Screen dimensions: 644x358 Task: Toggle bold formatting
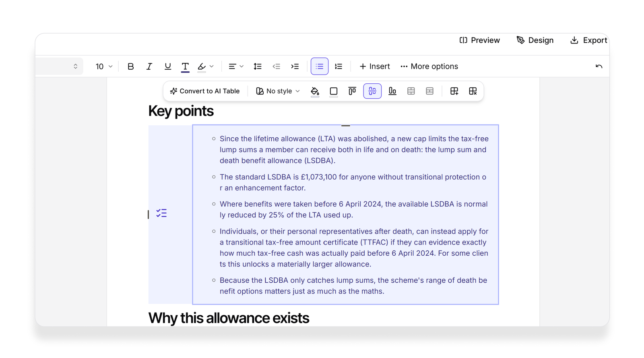[130, 66]
